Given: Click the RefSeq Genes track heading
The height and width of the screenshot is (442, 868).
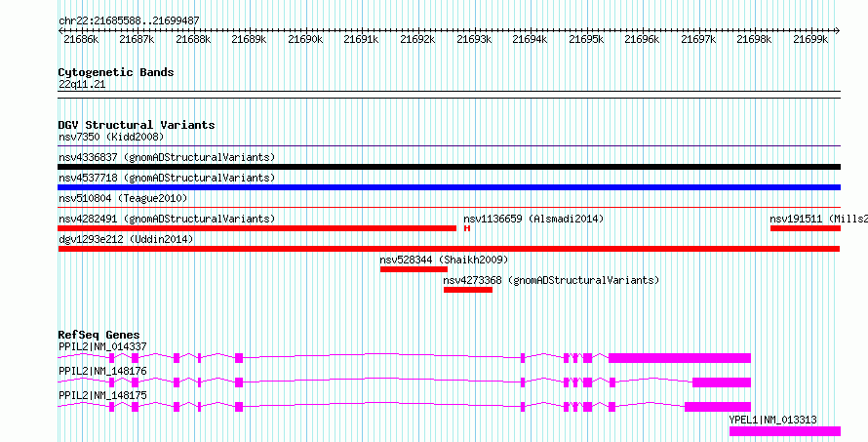Looking at the screenshot, I should pos(99,335).
